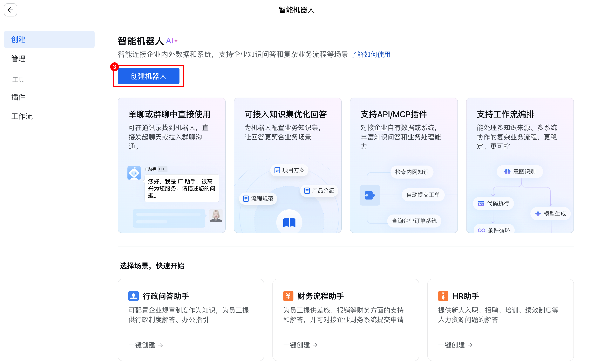Click the AI+ sparkle badge
This screenshot has height=364, width=591.
tap(172, 41)
